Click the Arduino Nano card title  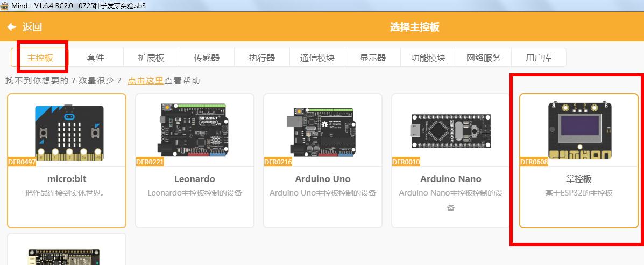point(451,179)
